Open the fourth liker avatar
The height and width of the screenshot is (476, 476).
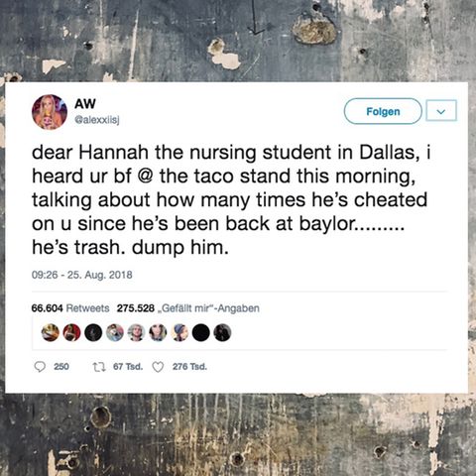pyautogui.click(x=115, y=332)
